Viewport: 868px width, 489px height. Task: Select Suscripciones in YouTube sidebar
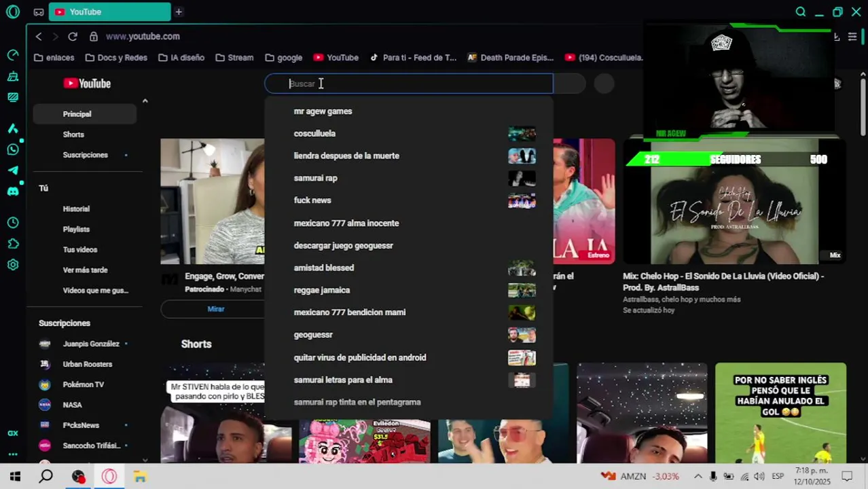[x=85, y=155]
